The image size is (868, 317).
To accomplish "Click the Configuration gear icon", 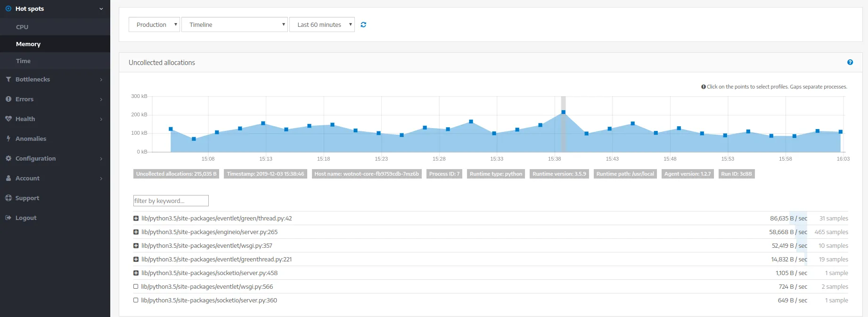I will 8,158.
